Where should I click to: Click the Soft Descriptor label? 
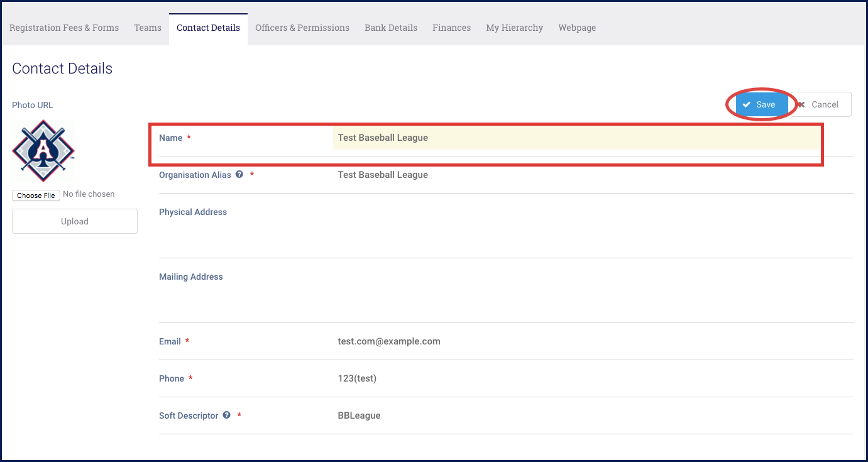189,415
